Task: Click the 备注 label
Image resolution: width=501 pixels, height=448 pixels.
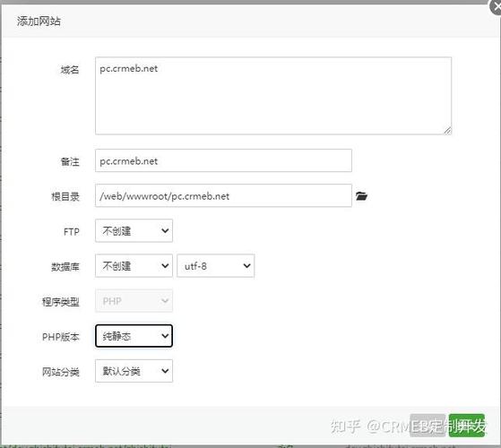Action: point(70,161)
